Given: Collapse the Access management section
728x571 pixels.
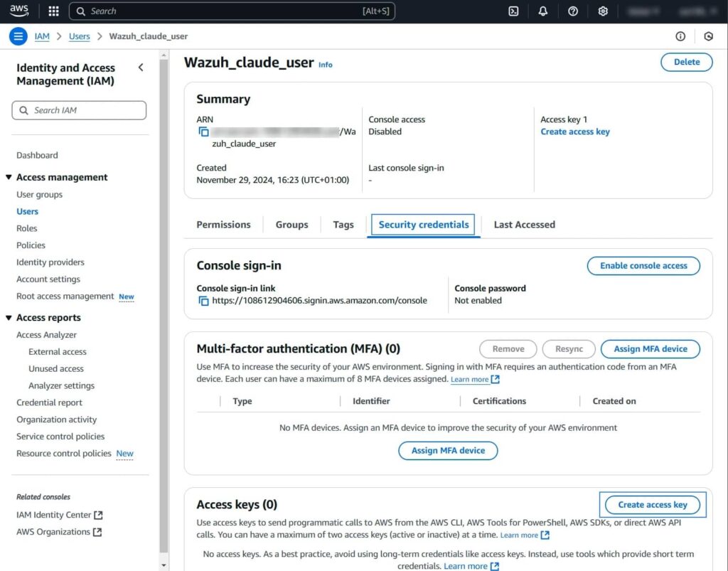Looking at the screenshot, I should pos(9,178).
